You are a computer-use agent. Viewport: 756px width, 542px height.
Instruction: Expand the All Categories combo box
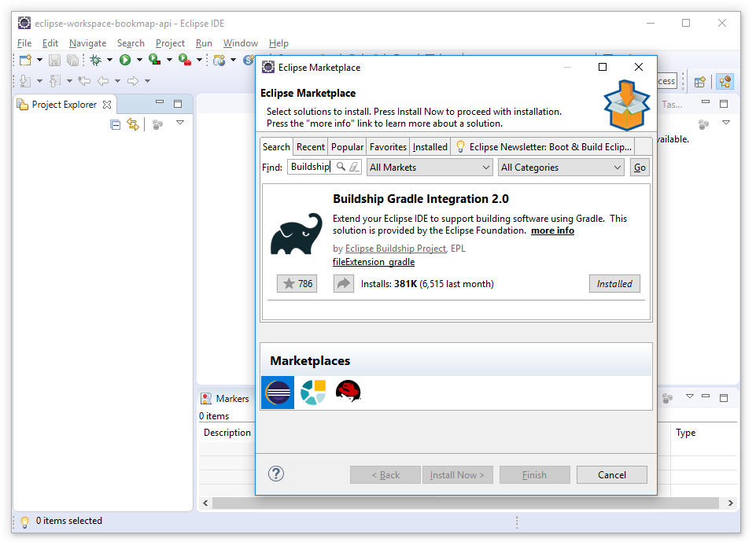pyautogui.click(x=561, y=168)
